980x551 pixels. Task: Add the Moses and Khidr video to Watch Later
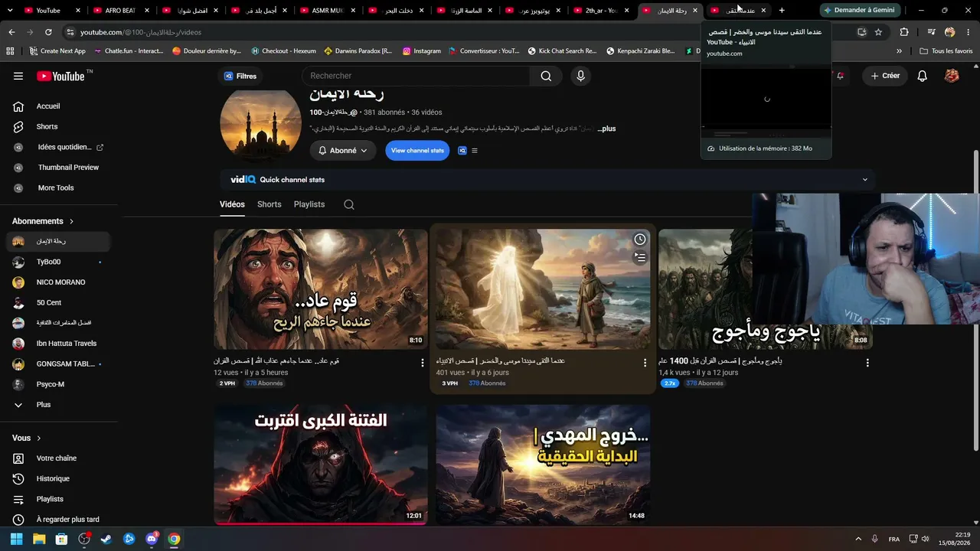coord(640,240)
